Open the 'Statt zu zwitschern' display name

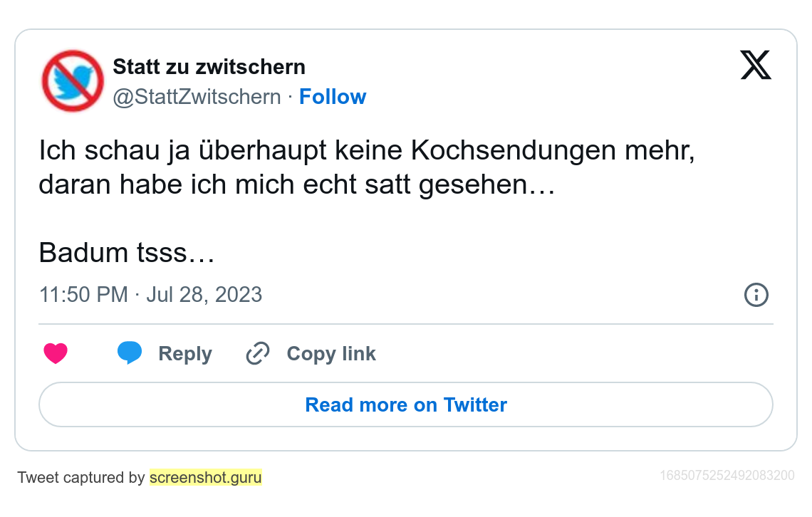coord(209,67)
